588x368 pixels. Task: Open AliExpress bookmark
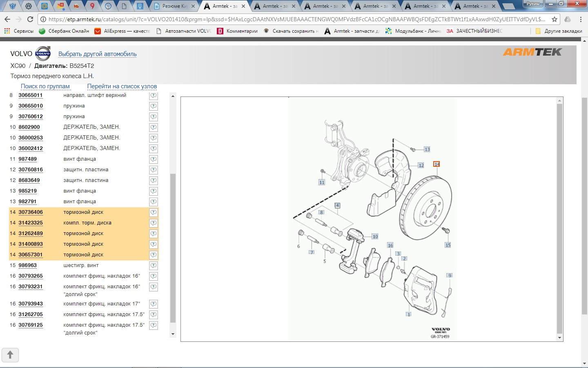122,31
